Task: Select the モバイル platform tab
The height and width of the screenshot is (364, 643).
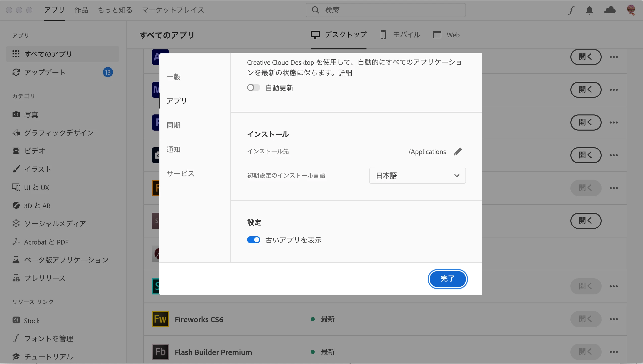Action: point(400,35)
